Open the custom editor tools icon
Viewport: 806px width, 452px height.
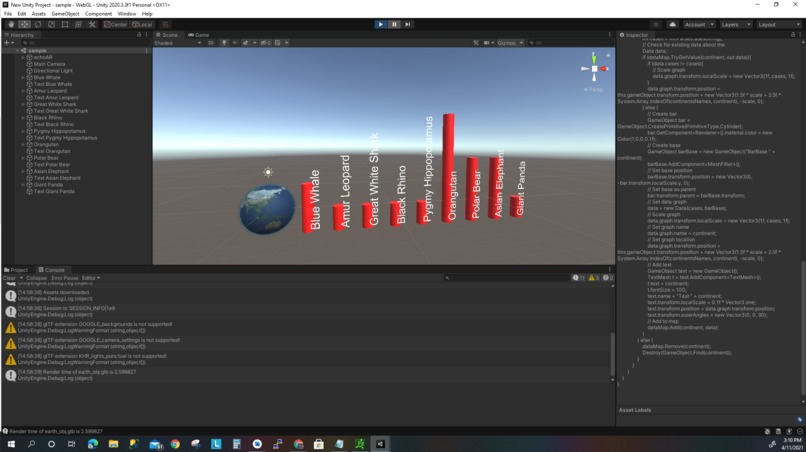[92, 24]
